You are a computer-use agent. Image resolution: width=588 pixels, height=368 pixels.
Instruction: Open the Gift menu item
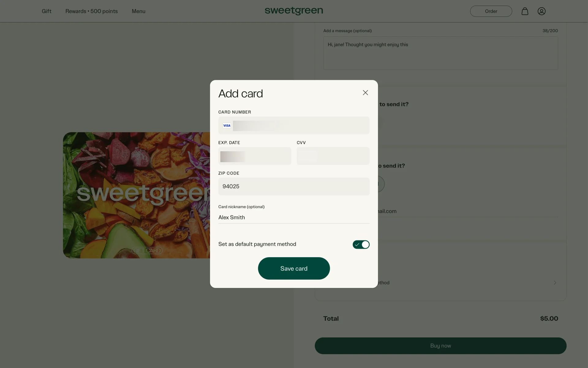47,11
